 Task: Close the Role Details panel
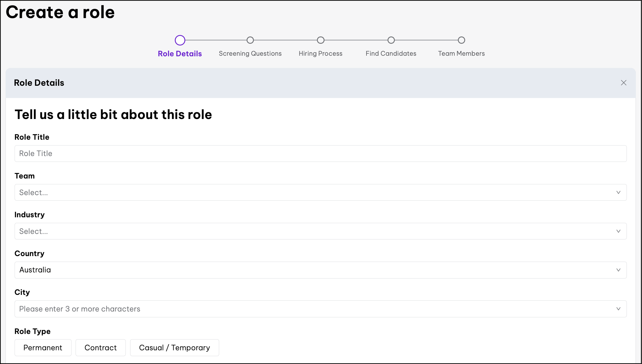click(x=624, y=83)
